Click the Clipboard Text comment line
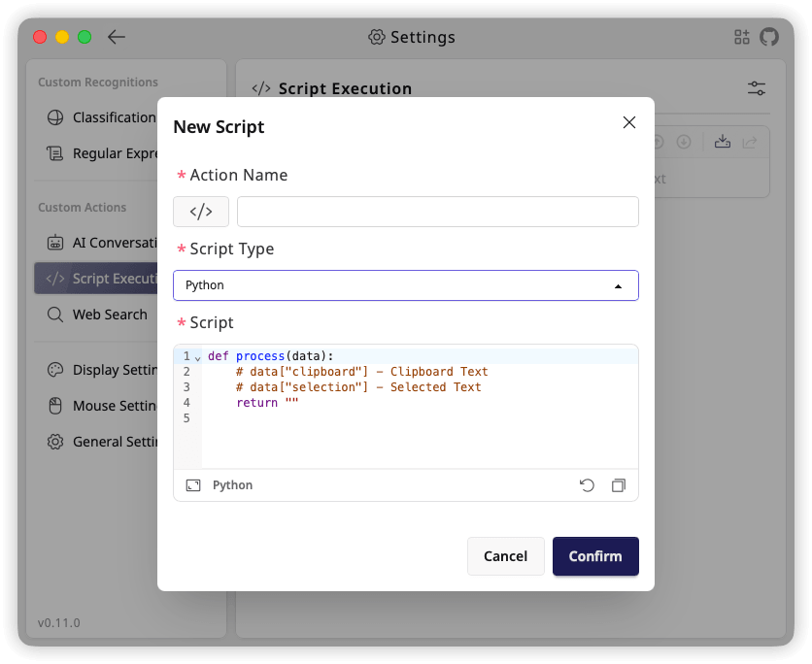Viewport: 812px width, 664px height. point(361,372)
